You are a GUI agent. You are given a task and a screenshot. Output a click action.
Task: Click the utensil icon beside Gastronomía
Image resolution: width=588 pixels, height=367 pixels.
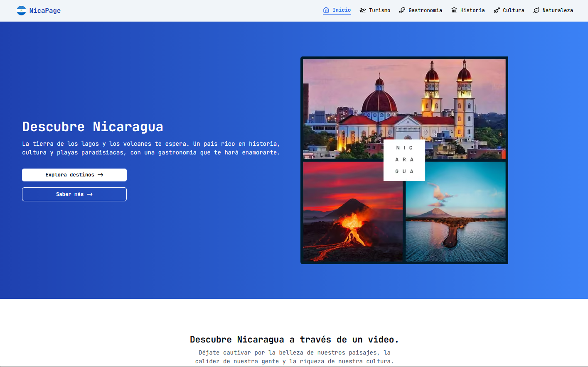pos(402,10)
